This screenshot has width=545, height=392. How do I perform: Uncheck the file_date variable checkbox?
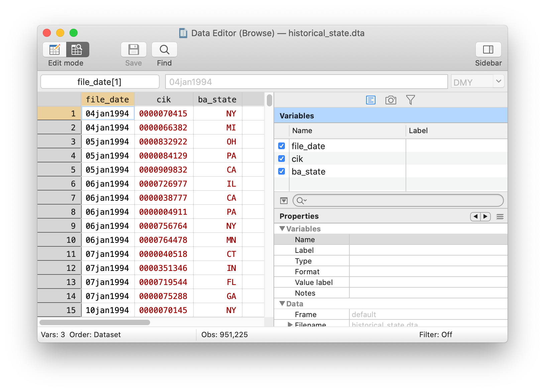[x=282, y=146]
